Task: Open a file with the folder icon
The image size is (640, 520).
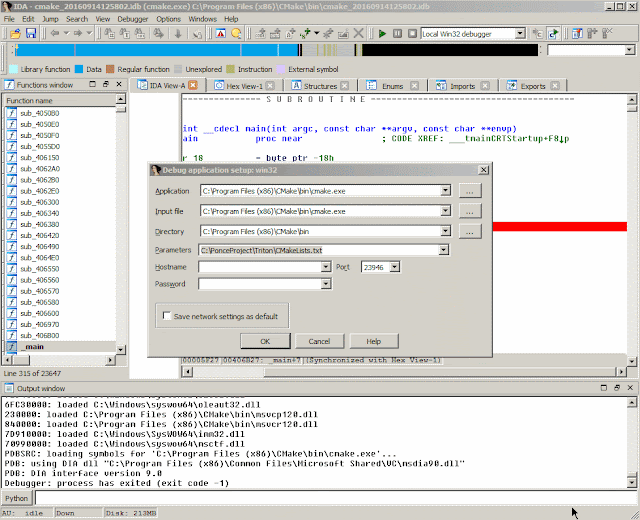Action: (x=16, y=33)
